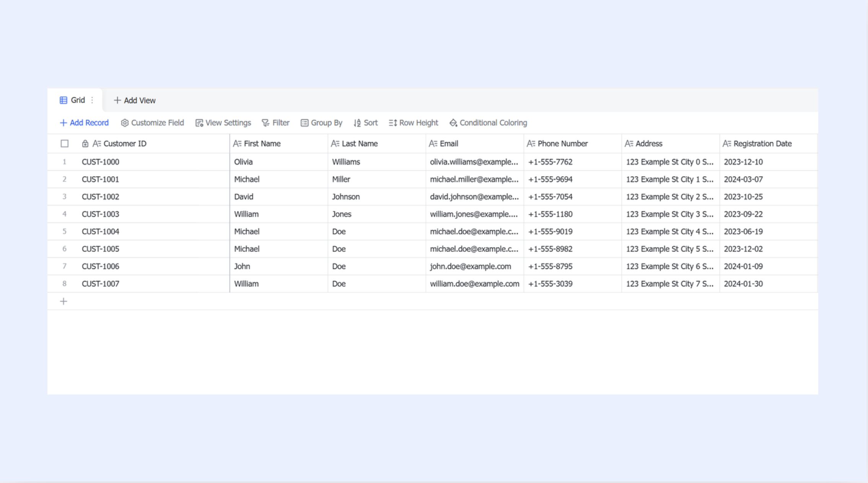Click the text type icon next to Email
Screen dimensions: 868x483
[x=433, y=144]
